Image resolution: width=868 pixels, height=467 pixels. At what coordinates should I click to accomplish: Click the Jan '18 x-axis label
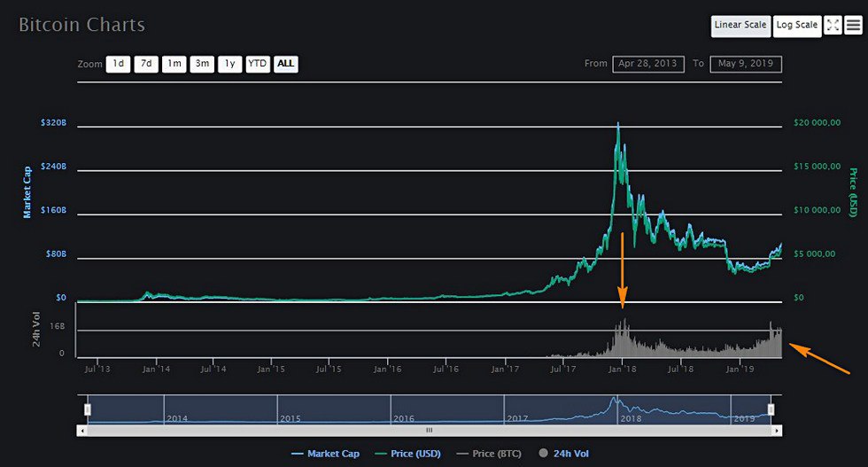[x=622, y=369]
